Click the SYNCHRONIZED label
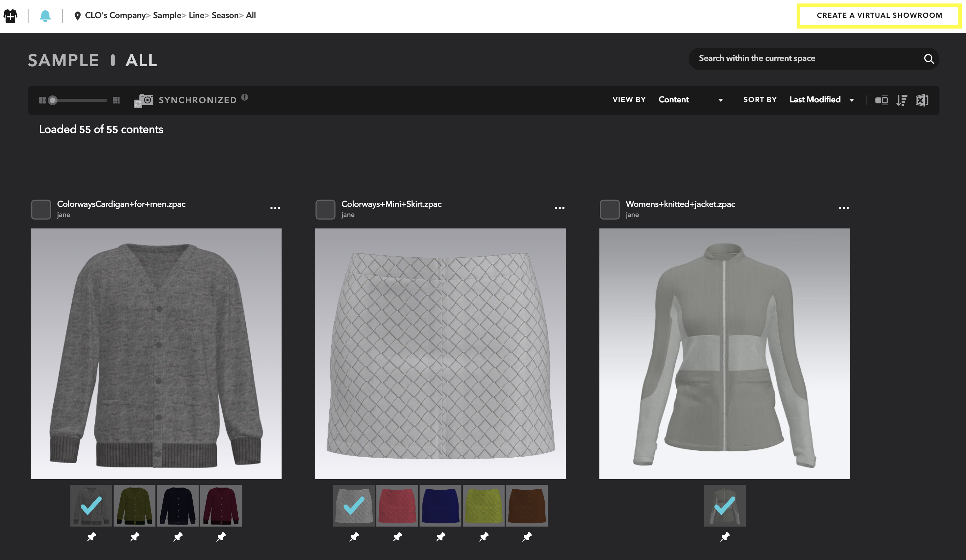 [198, 100]
